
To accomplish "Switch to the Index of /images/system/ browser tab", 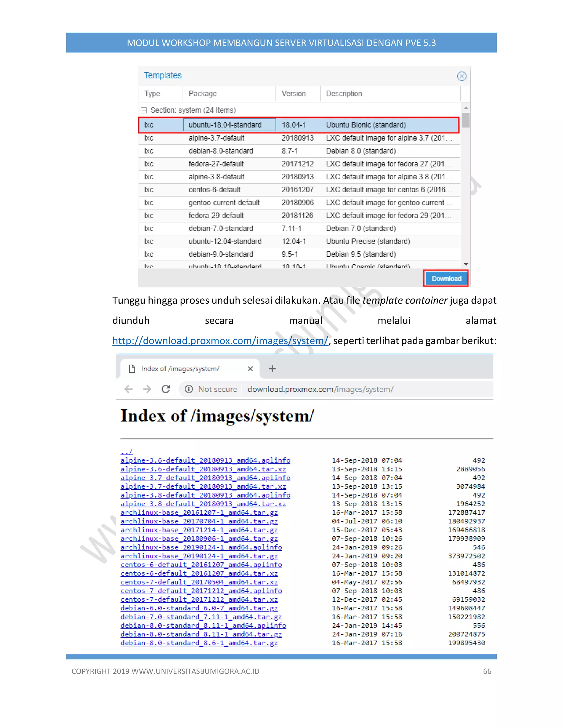I will (x=190, y=369).
